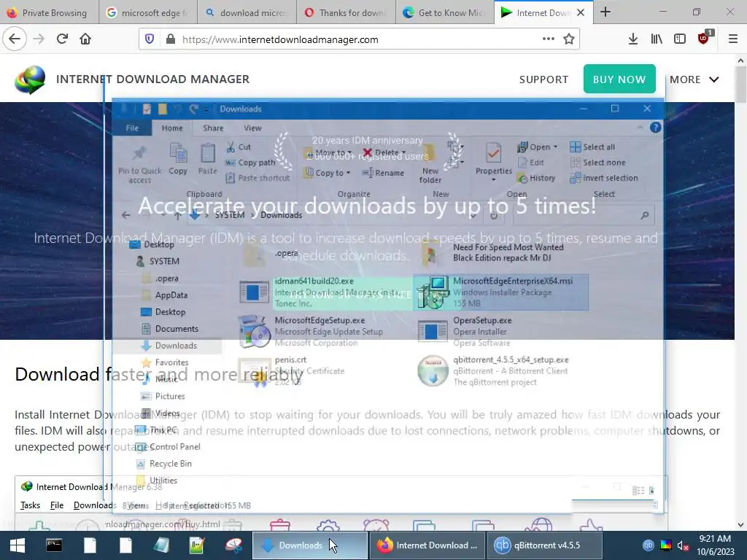Open command prompt from taskbar

tap(54, 545)
